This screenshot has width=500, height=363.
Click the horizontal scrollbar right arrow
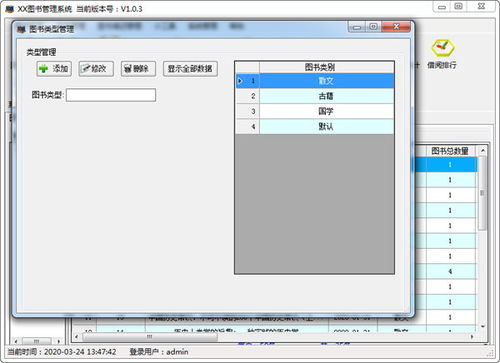click(x=472, y=337)
